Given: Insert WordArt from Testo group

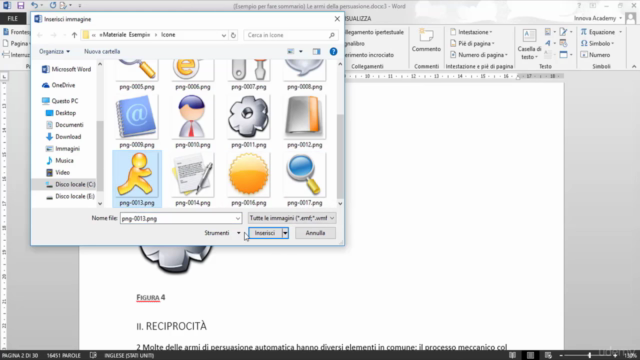Looking at the screenshot, I should (550, 43).
